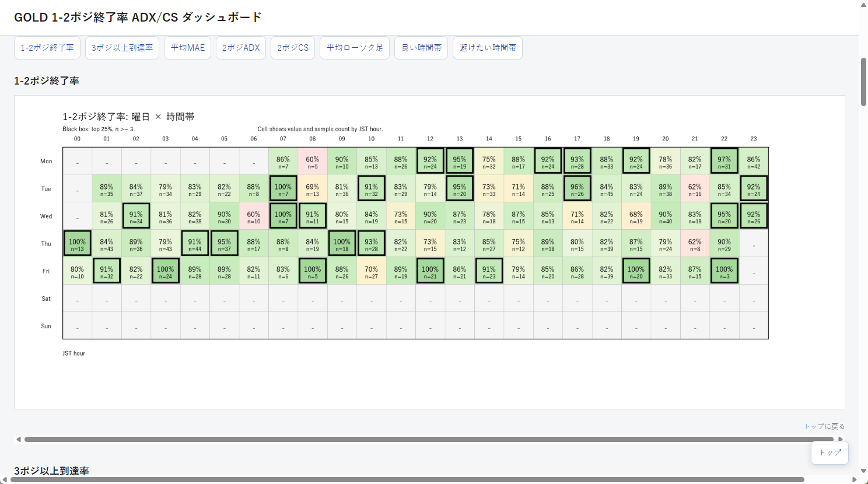Click Monday 22h cell 97% n=31
The image size is (868, 484).
click(724, 161)
